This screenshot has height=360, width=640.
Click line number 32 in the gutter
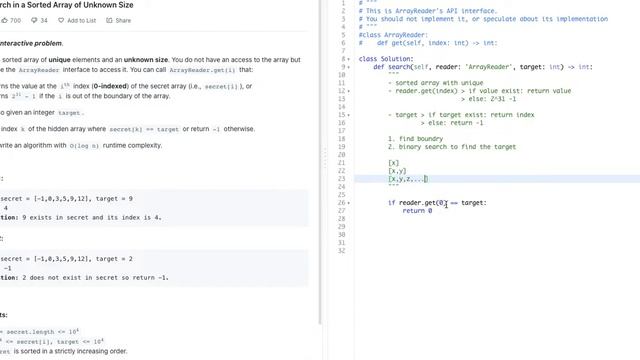click(x=342, y=251)
